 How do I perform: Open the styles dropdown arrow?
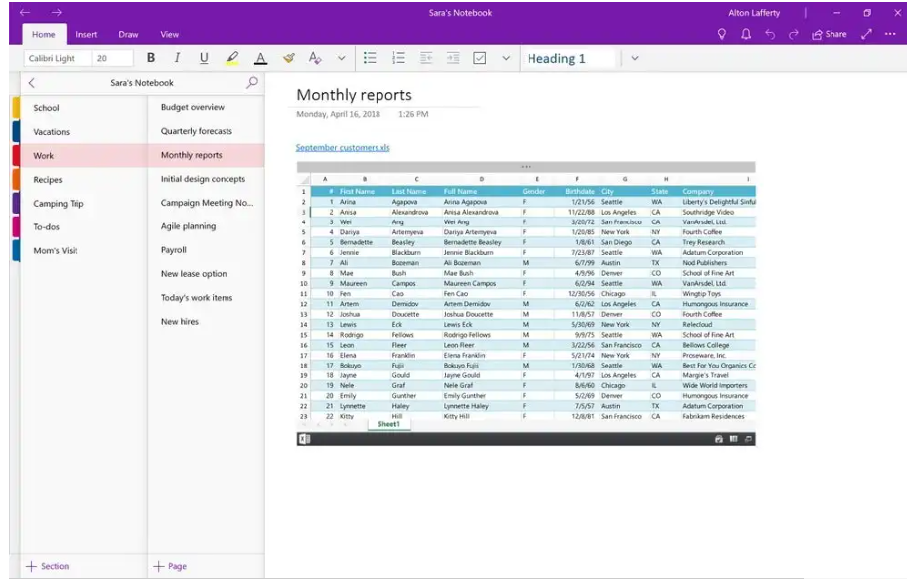[635, 58]
